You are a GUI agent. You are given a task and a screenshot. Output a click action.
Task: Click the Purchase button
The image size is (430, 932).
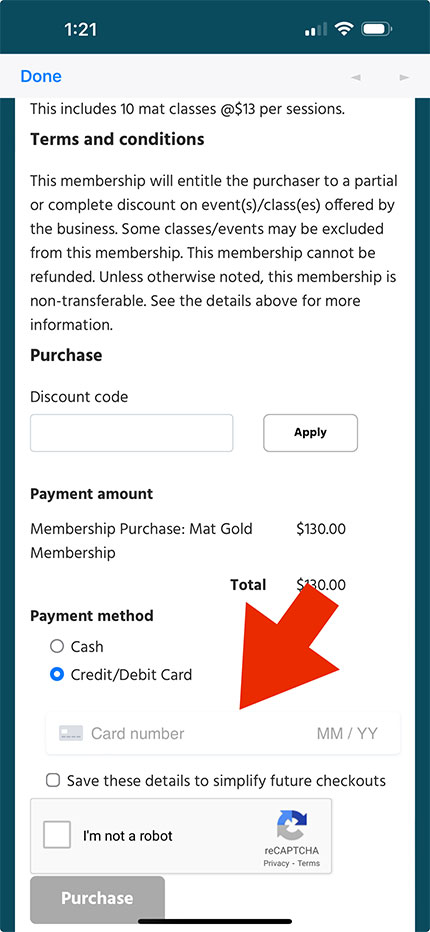pos(98,898)
